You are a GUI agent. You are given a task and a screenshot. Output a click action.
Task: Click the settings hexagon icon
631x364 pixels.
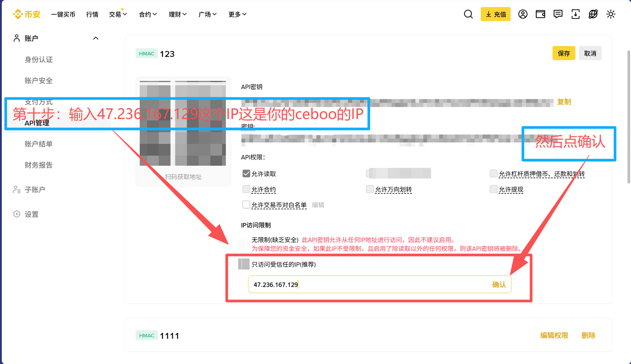click(17, 214)
